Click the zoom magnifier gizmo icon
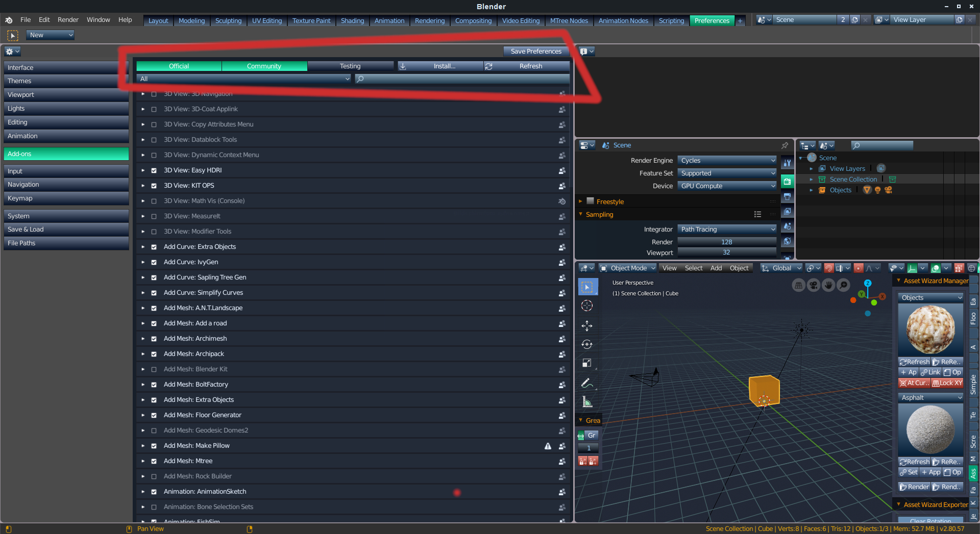 pos(843,286)
